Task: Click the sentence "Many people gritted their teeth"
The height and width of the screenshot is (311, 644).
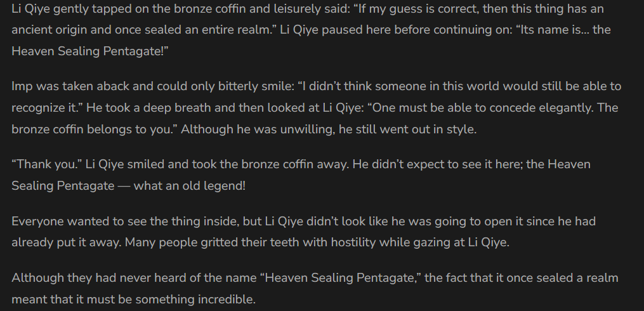Action: coord(317,242)
